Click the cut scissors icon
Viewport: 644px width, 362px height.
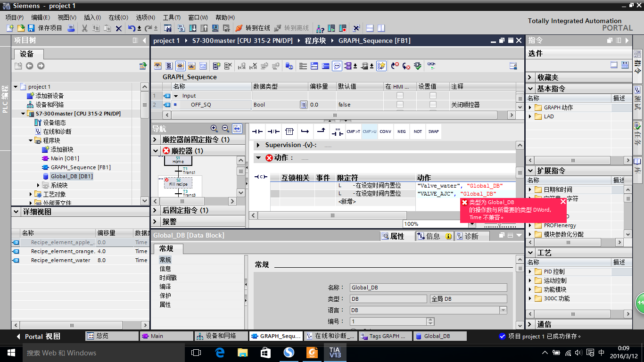tap(85, 28)
